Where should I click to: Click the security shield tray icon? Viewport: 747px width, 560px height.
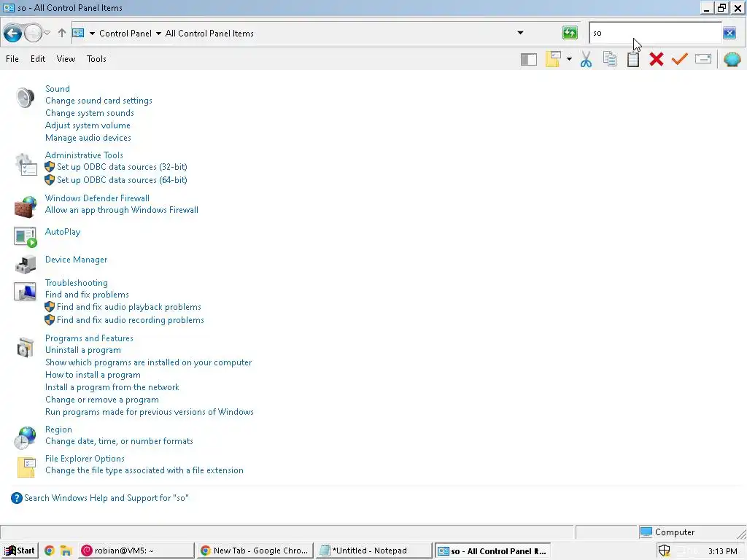(664, 551)
